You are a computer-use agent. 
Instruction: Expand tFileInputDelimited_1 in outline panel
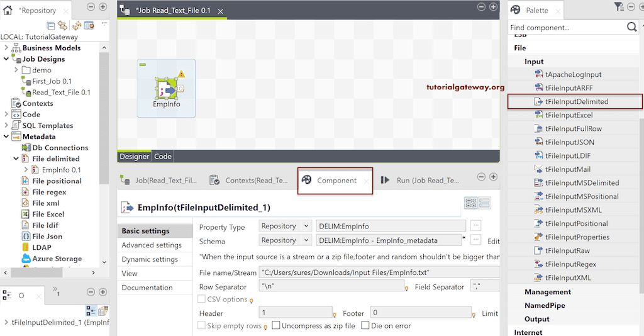6,322
